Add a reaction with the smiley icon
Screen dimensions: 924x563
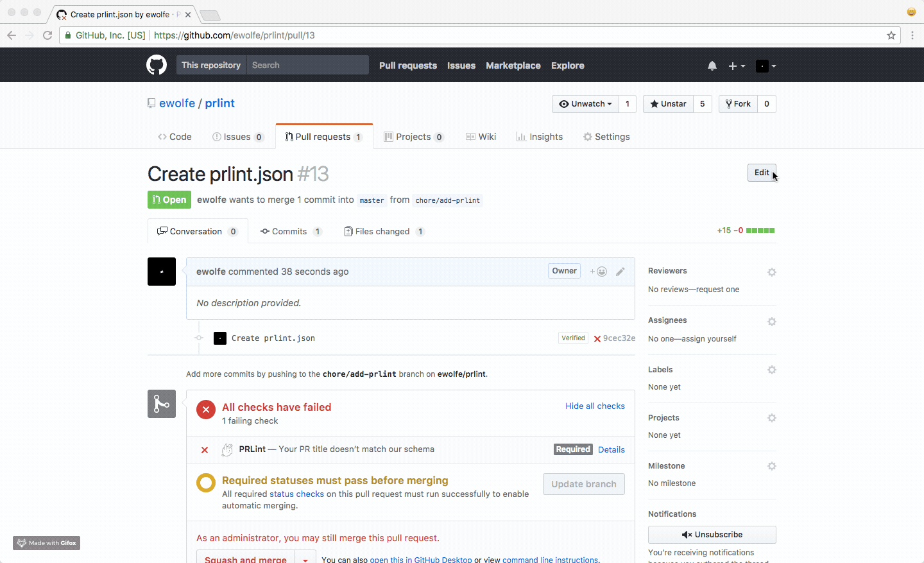tap(599, 272)
